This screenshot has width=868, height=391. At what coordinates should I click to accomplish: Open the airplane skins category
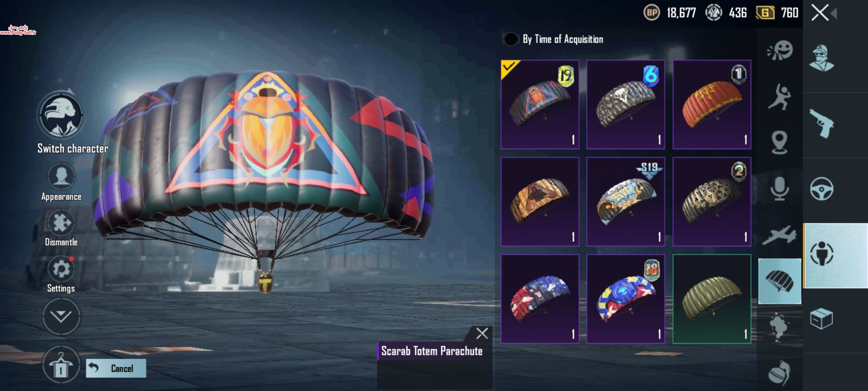click(x=780, y=235)
